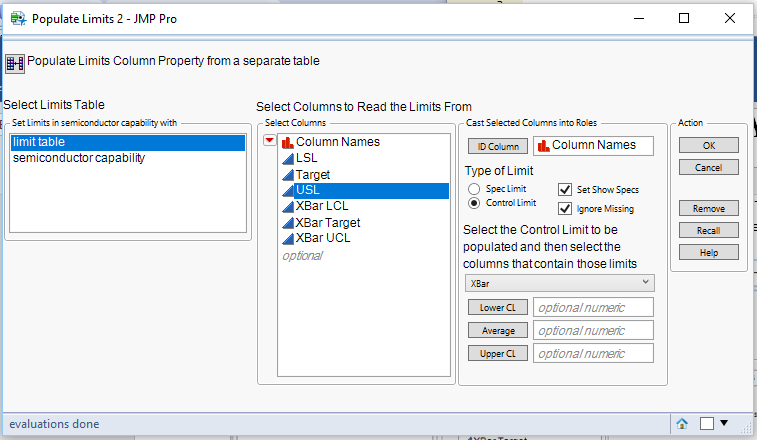Select the Target column in list
The height and width of the screenshot is (440, 757).
[x=313, y=174]
